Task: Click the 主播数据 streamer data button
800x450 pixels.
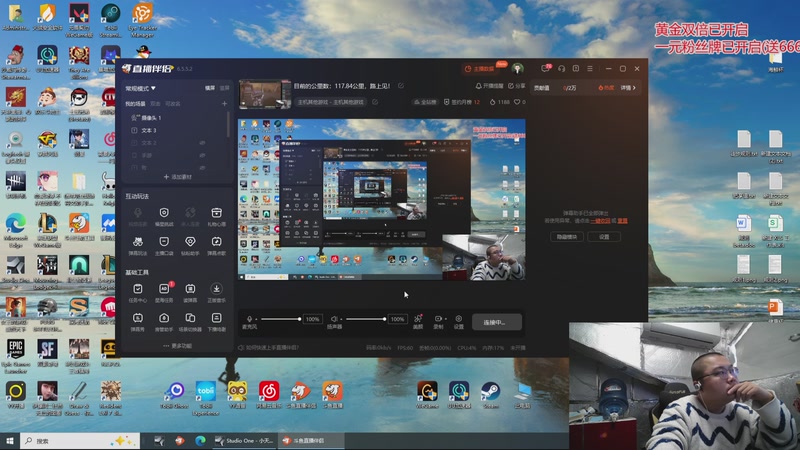Action: (x=481, y=68)
